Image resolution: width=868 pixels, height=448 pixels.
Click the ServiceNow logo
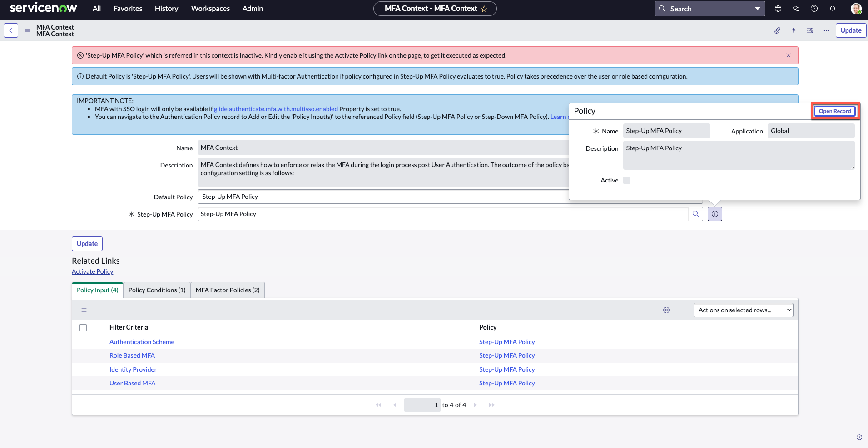[x=44, y=8]
